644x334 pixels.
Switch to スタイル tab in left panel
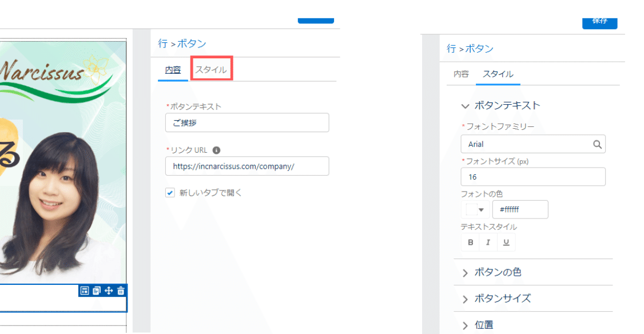[211, 69]
